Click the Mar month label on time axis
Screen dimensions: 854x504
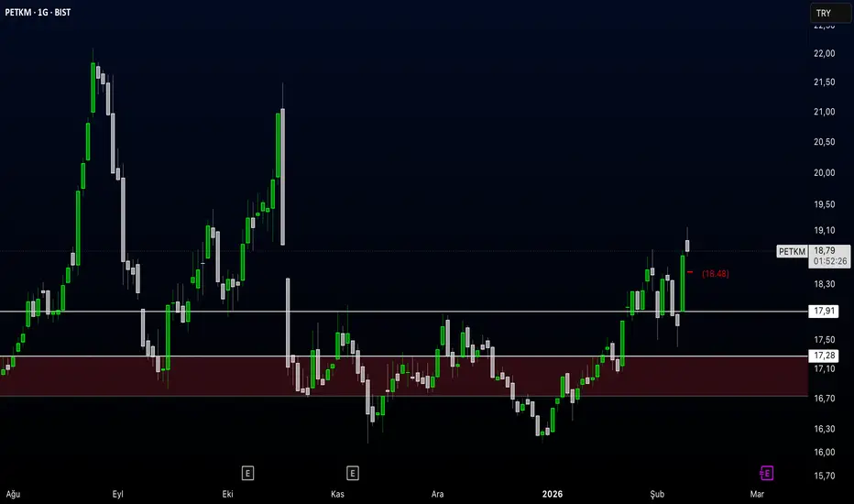coord(757,494)
